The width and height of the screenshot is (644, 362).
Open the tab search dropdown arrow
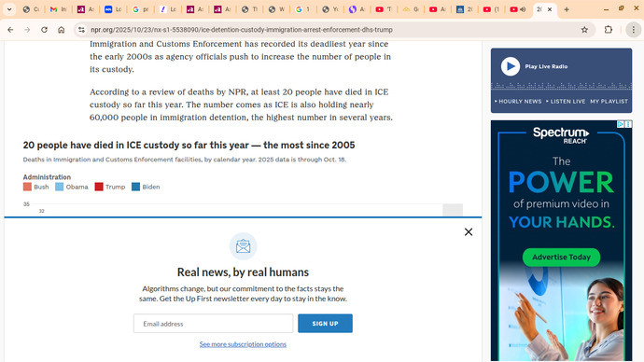point(9,9)
